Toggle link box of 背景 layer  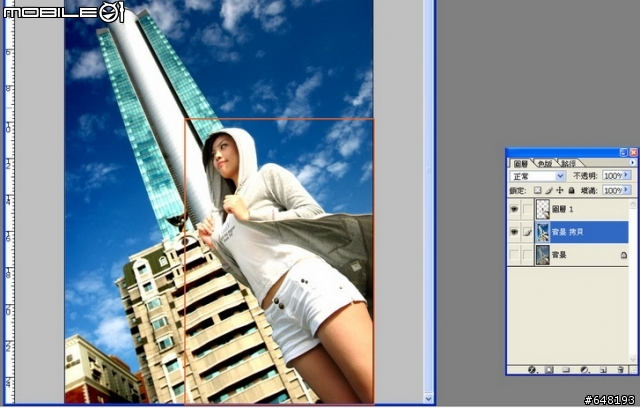coord(528,255)
